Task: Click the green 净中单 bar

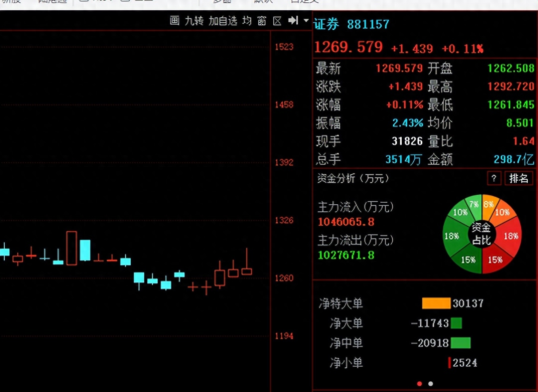Action: [461, 343]
